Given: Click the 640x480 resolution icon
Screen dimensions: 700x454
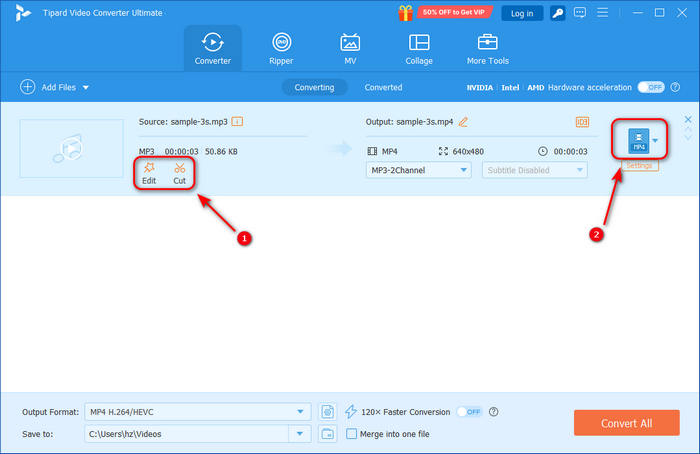Looking at the screenshot, I should [443, 151].
